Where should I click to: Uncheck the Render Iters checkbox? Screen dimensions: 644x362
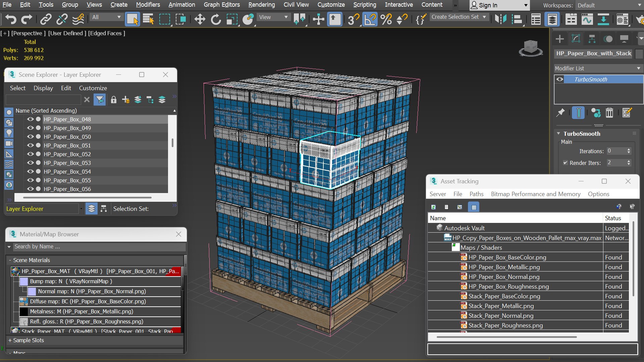coord(566,163)
